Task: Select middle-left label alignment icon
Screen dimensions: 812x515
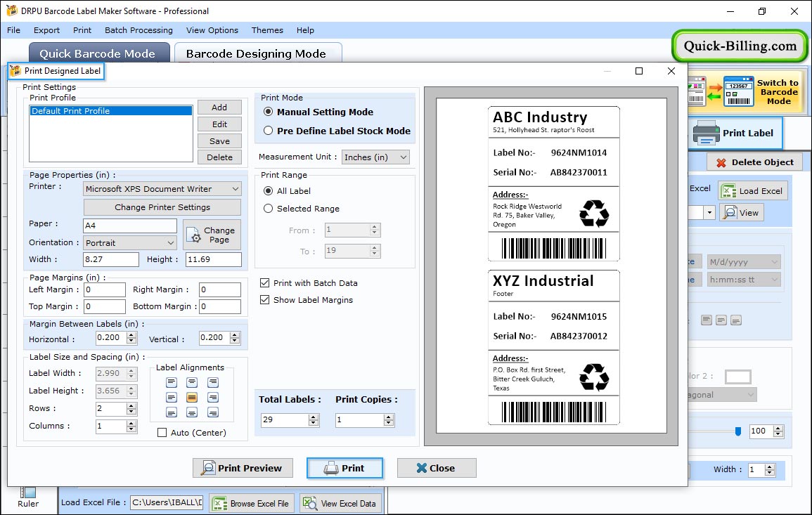Action: click(x=172, y=398)
